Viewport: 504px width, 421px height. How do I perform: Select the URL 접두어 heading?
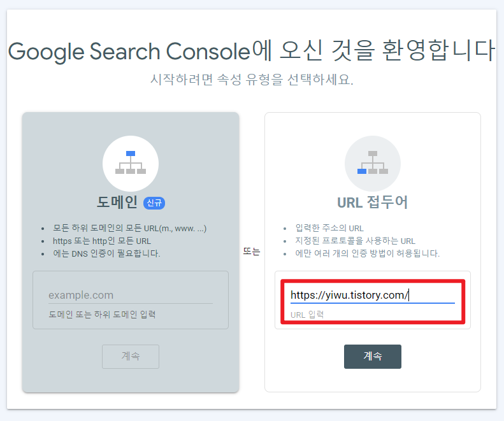[x=373, y=203]
